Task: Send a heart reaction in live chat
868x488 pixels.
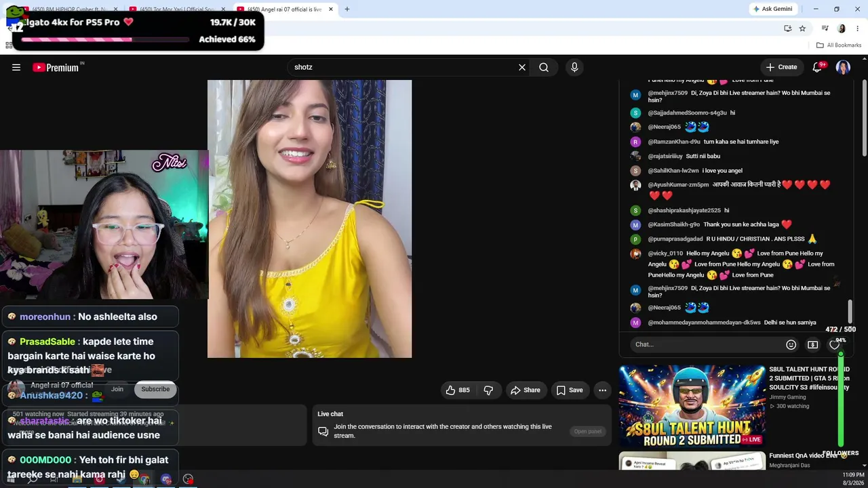Action: pyautogui.click(x=835, y=344)
